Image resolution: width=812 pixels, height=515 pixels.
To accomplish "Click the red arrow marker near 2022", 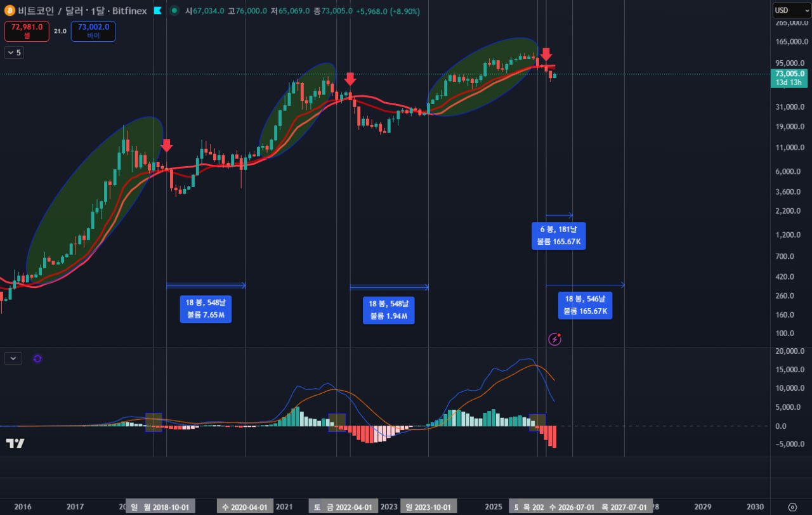I will [x=350, y=79].
